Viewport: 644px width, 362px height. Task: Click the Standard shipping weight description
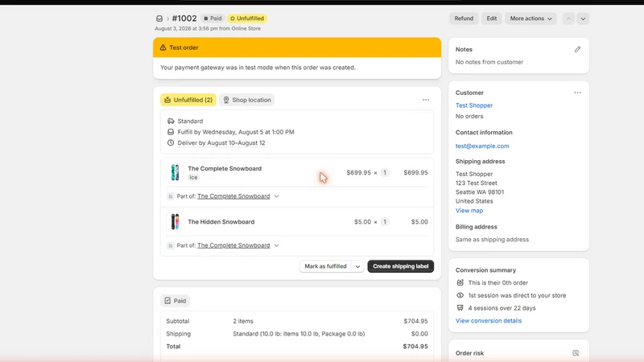(299, 334)
